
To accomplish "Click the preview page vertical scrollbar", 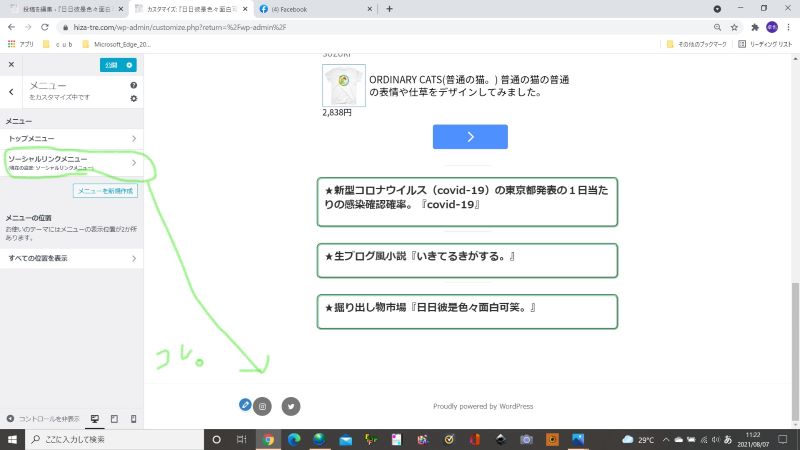I will (795, 352).
